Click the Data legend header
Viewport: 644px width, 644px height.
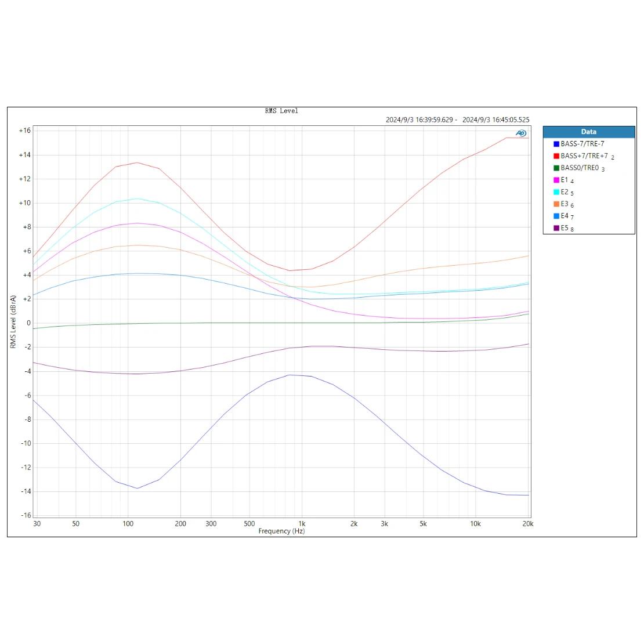588,132
